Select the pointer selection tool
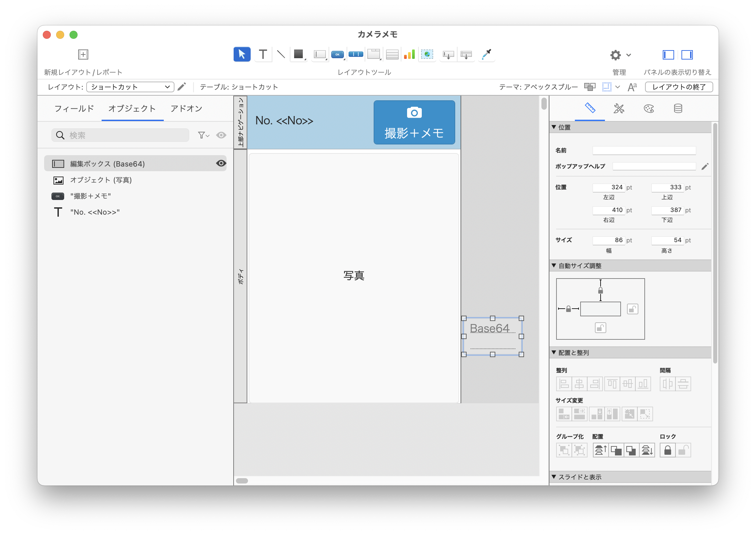 click(242, 54)
